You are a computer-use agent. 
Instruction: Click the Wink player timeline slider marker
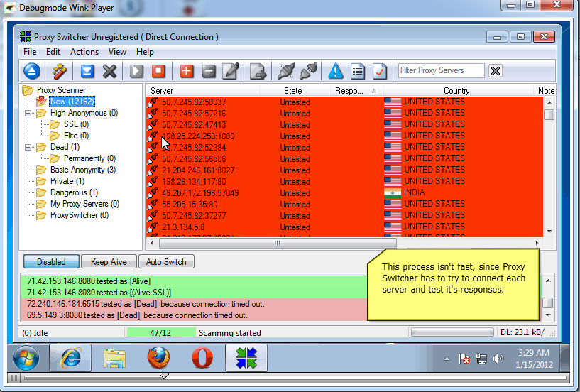[x=164, y=376]
